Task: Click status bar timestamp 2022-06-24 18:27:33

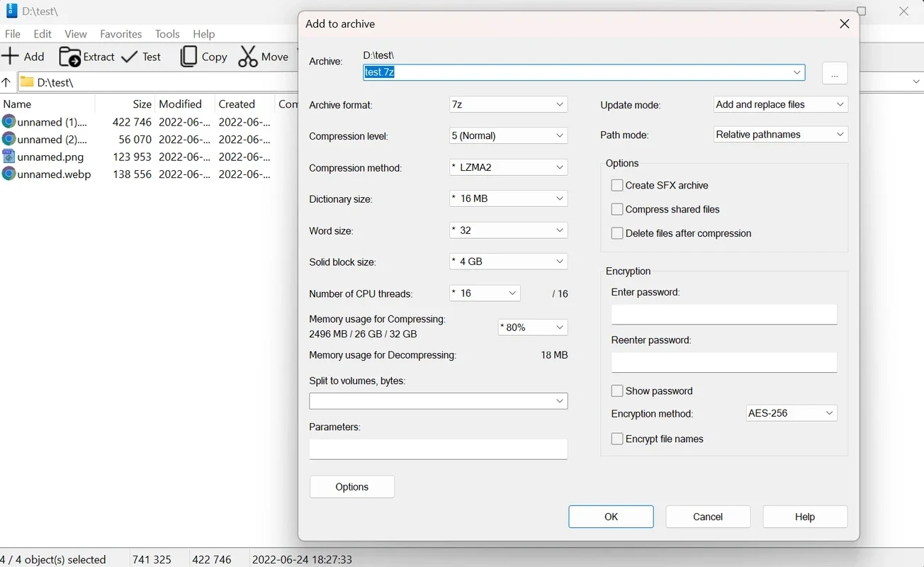Action: 302,559
